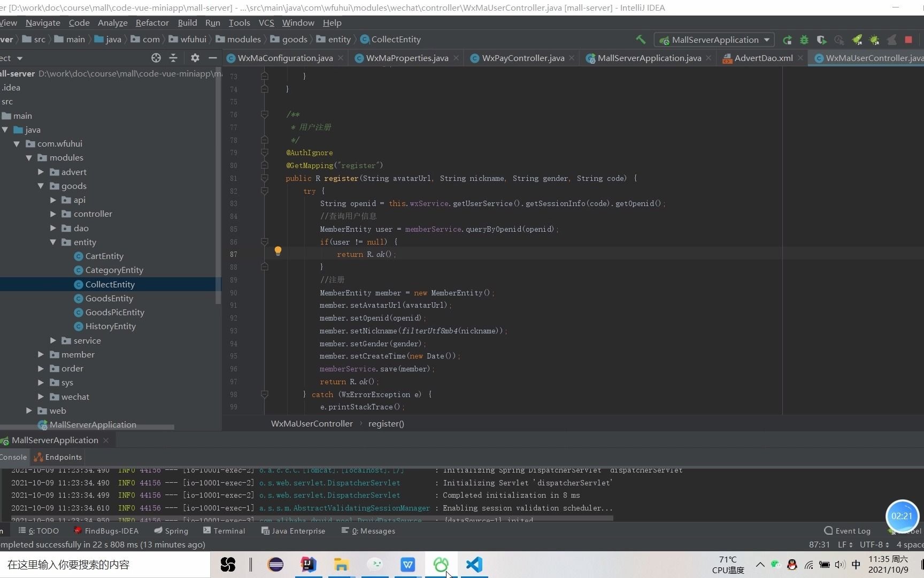Click the locate-file crosshair icon in Project panel
This screenshot has width=924, height=578.
tap(156, 58)
